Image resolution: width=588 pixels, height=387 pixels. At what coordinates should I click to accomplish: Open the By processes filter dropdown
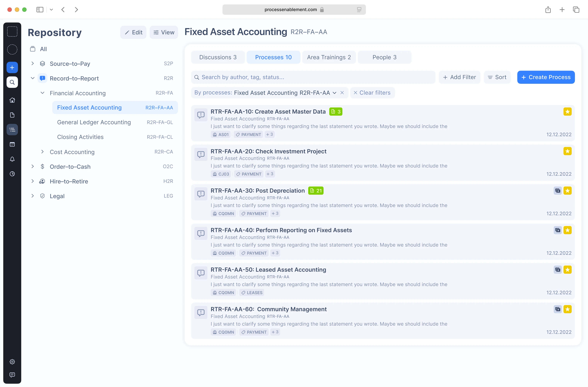[334, 93]
